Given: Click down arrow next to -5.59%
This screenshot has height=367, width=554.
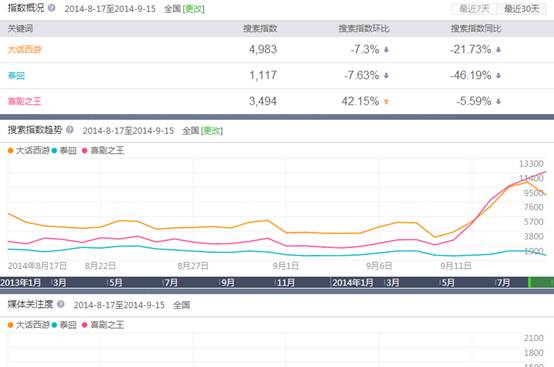Looking at the screenshot, I should (x=498, y=102).
